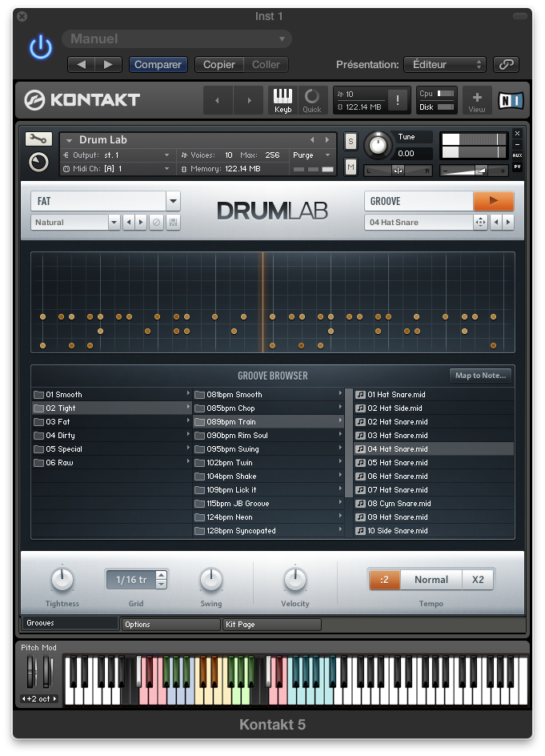This screenshot has height=756, width=545.
Task: Click the Kontakt next instrument arrow
Action: [x=249, y=100]
